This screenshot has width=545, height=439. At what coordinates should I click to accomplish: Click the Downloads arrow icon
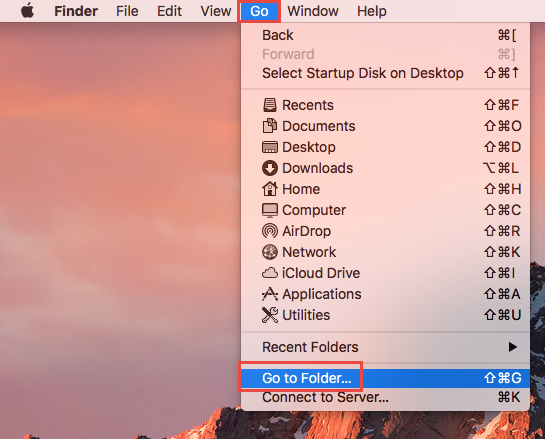tap(270, 168)
